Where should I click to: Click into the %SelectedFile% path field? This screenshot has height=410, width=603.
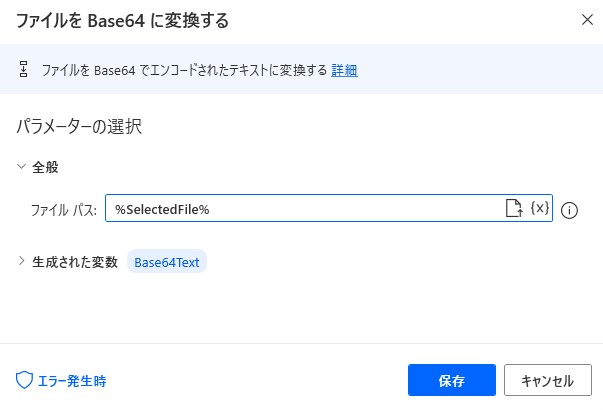(304, 208)
